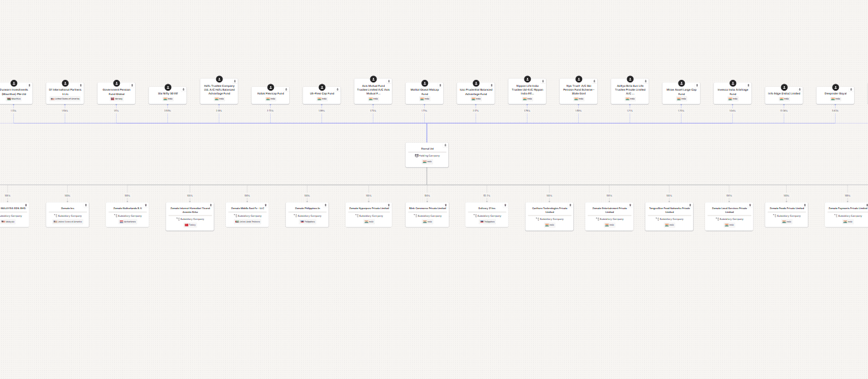Viewport: 868px width, 379px height.
Task: Click the avatar icon on UTI-Flexi Cap Fund
Action: 321,87
